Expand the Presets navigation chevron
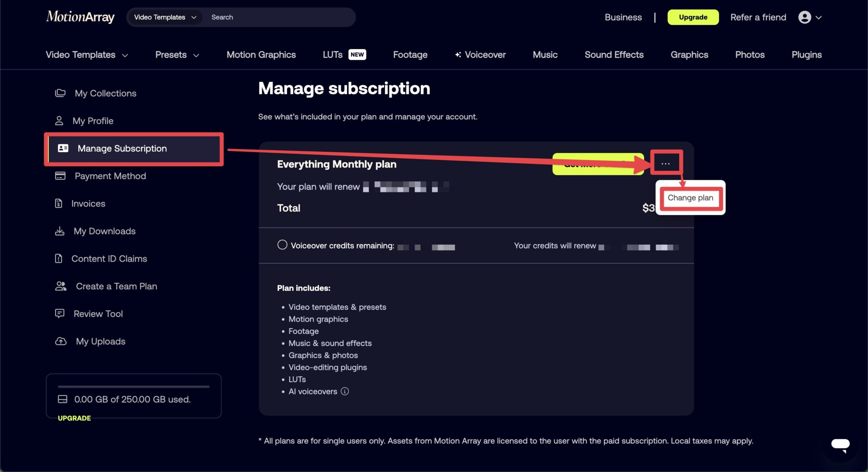 (196, 55)
